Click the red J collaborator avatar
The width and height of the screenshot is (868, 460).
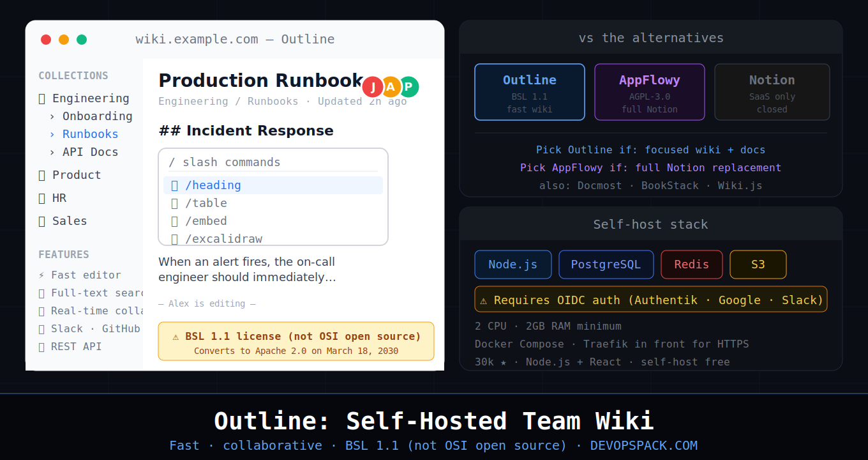click(x=373, y=87)
